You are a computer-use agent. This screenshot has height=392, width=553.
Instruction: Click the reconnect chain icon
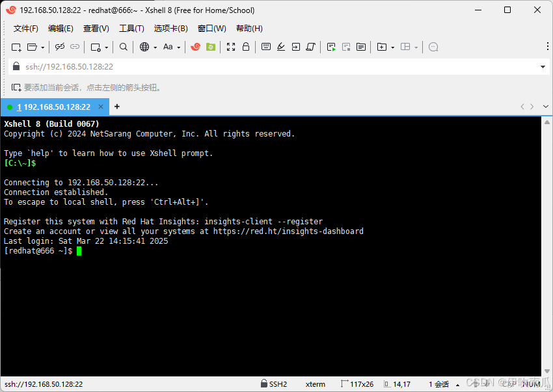click(x=75, y=47)
